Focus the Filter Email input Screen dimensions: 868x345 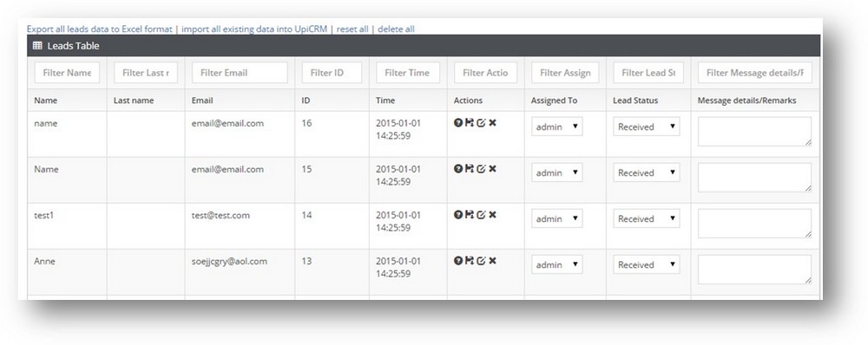[240, 73]
